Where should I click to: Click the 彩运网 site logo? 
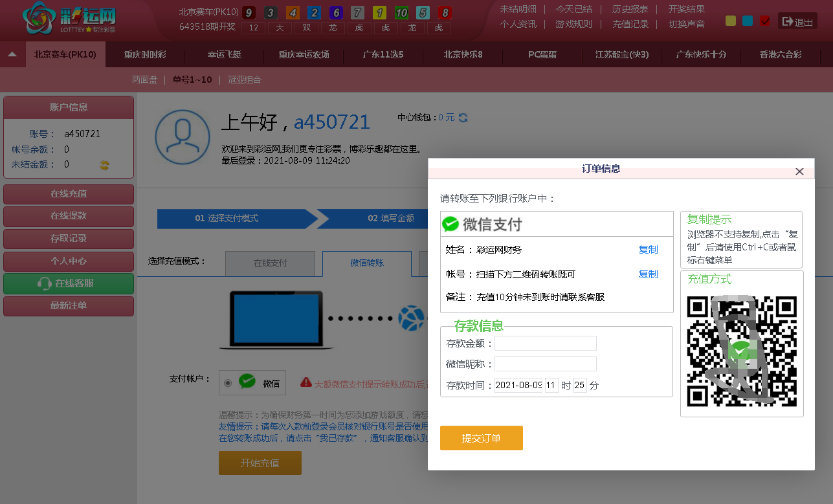(x=65, y=19)
